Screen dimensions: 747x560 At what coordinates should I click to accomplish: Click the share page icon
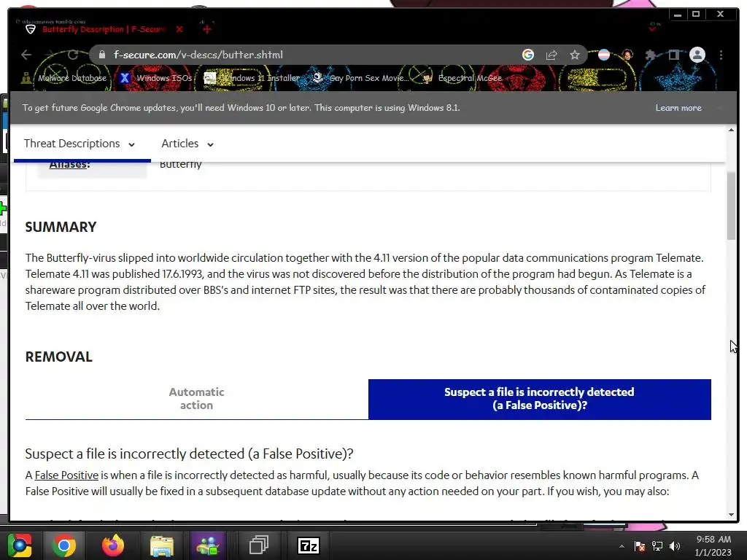(x=551, y=55)
